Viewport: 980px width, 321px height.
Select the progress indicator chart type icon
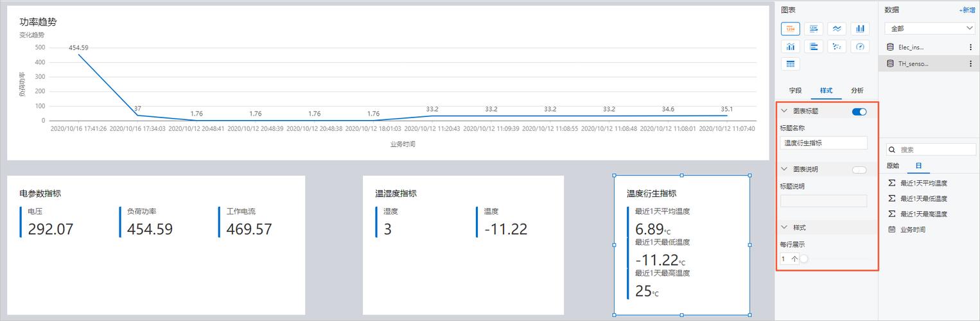pyautogui.click(x=814, y=28)
